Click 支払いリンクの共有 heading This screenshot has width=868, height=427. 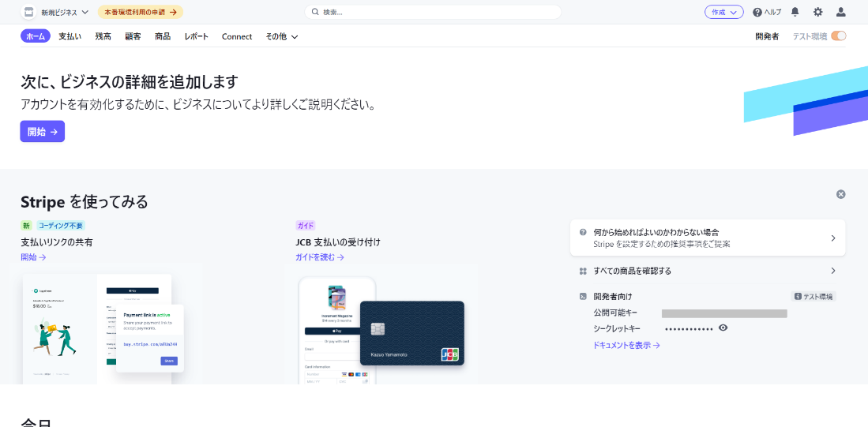click(56, 242)
